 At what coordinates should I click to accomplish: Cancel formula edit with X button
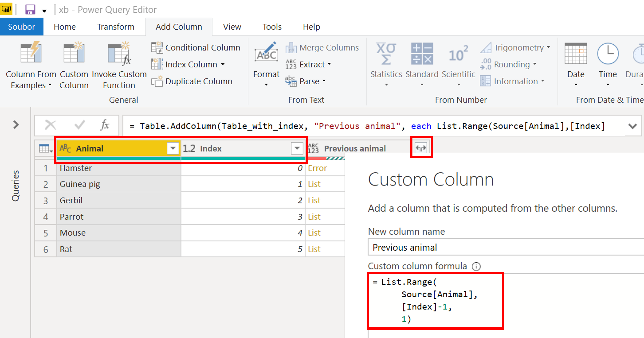50,125
